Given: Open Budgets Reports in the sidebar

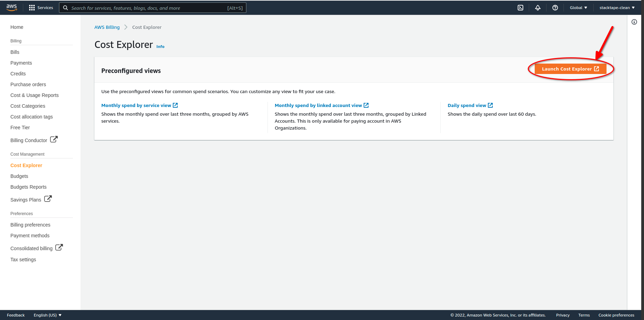Looking at the screenshot, I should 28,187.
